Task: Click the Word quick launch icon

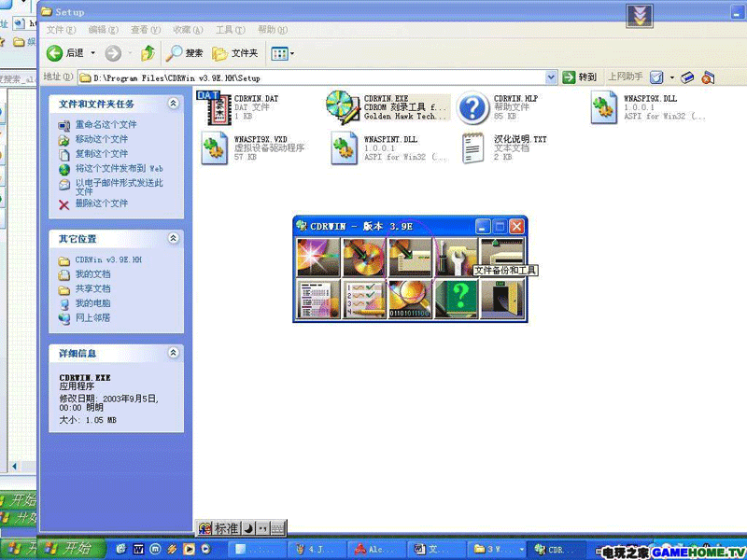Action: pyautogui.click(x=138, y=549)
